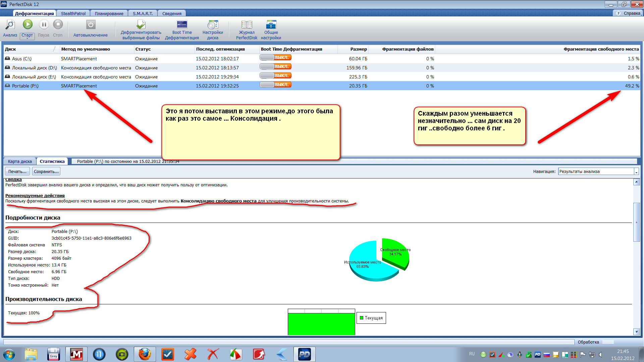This screenshot has width=644, height=362.
Task: Click the network tray icon
Action: tap(592, 354)
